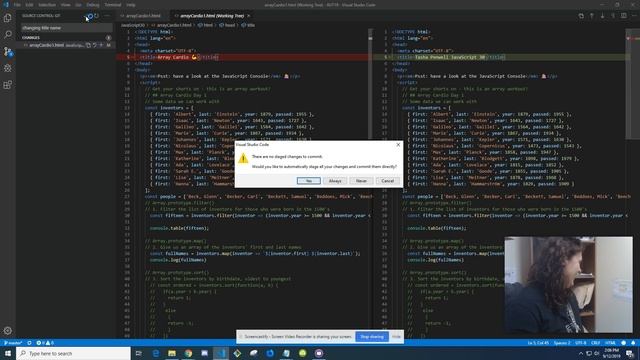Image resolution: width=640 pixels, height=360 pixels.
Task: Go to previous change arrow in diff toolbar
Action: (x=592, y=16)
